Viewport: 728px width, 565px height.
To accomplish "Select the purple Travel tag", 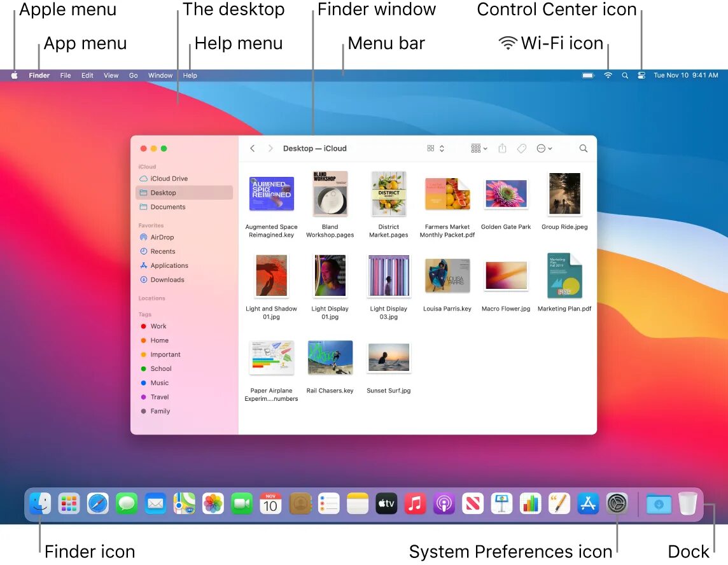I will [185, 397].
